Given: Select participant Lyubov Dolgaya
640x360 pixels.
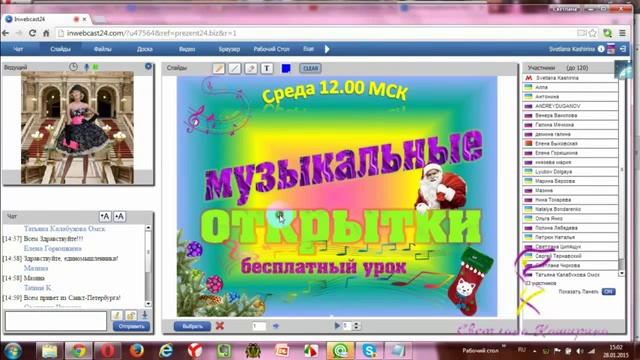Looking at the screenshot, I should (570, 171).
